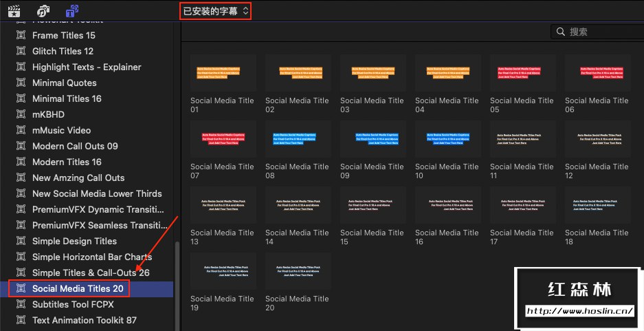Viewport: 644px width, 331px height.
Task: Select the Social Media Title 07 thumbnail
Action: [x=223, y=139]
